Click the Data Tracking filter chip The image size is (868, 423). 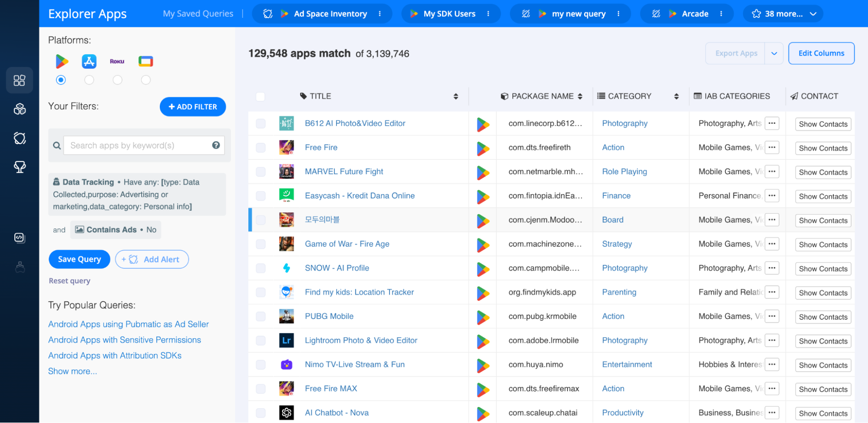click(137, 194)
